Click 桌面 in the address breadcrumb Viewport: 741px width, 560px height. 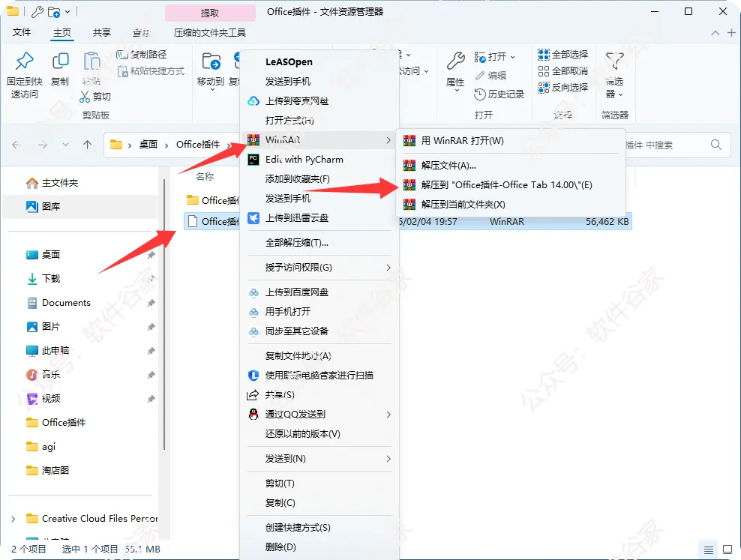[x=148, y=145]
